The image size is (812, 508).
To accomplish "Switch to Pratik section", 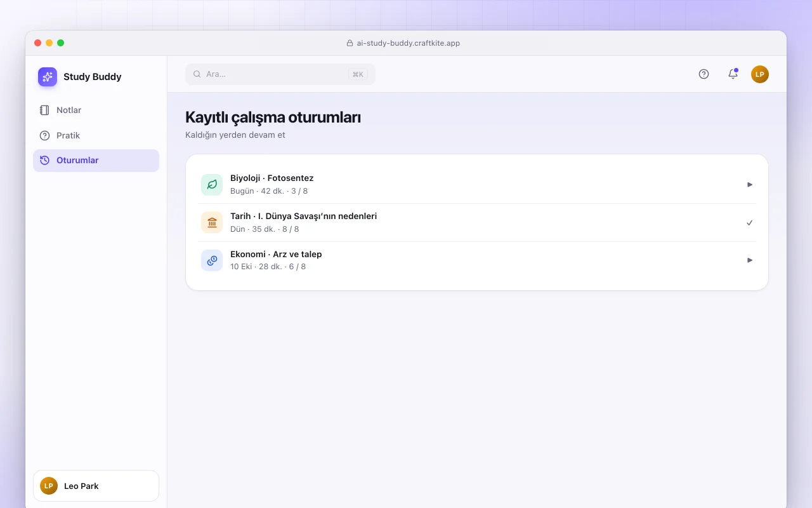I will [96, 135].
